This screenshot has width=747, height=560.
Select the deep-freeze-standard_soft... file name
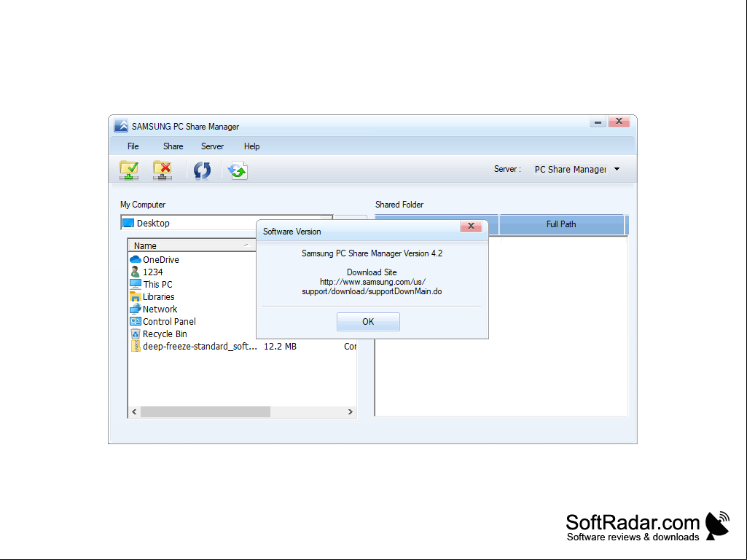click(x=200, y=346)
